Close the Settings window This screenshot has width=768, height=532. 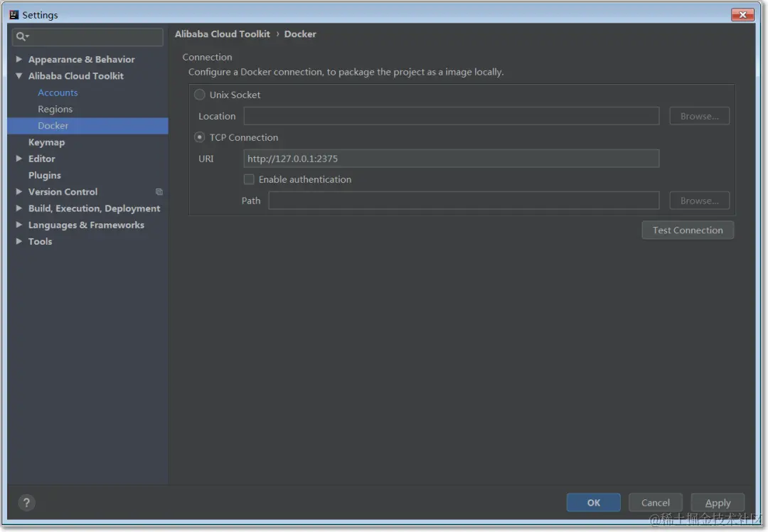[x=742, y=15]
